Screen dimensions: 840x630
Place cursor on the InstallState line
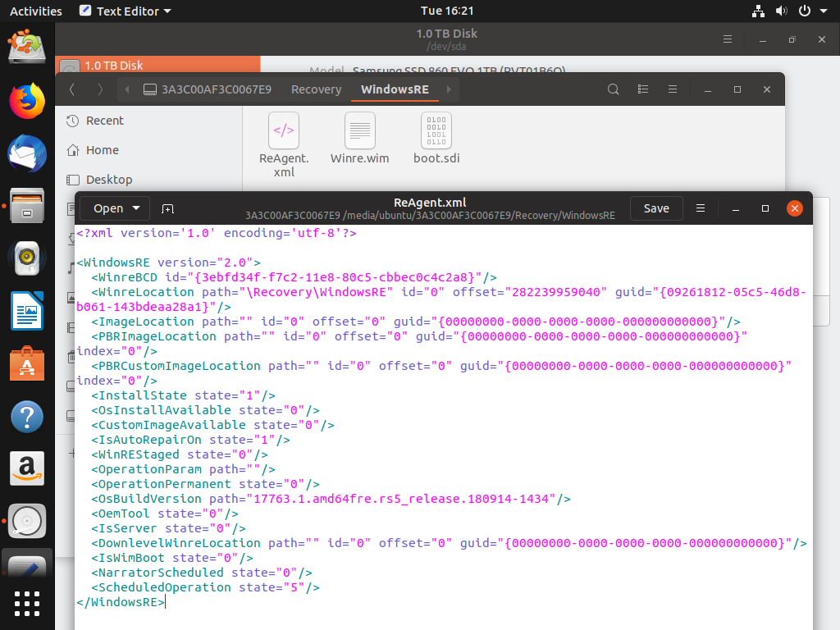pos(183,395)
